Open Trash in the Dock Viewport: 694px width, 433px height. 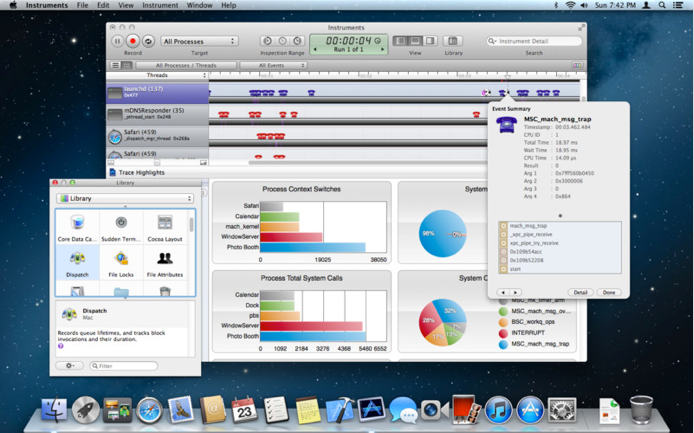(641, 410)
